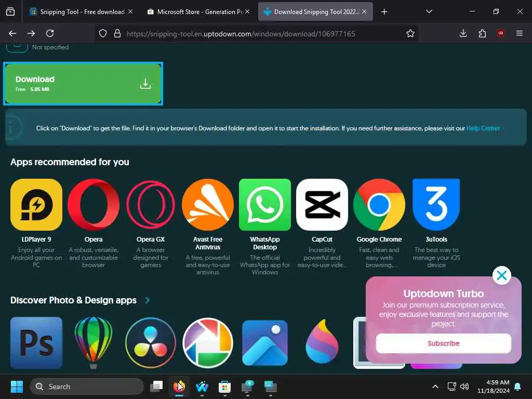Image resolution: width=532 pixels, height=399 pixels.
Task: Open the tracking protection shield icon
Action: click(103, 33)
